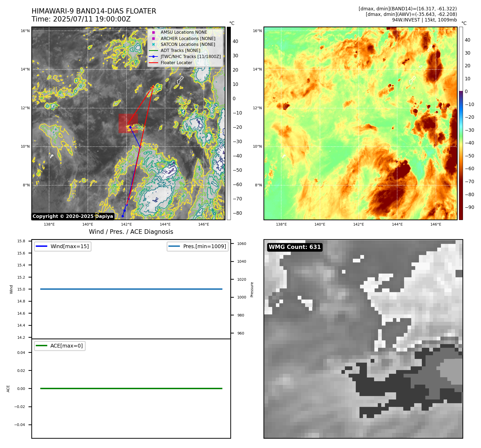
Task: Click the ACE[max=0] legend text
Action: coord(66,346)
